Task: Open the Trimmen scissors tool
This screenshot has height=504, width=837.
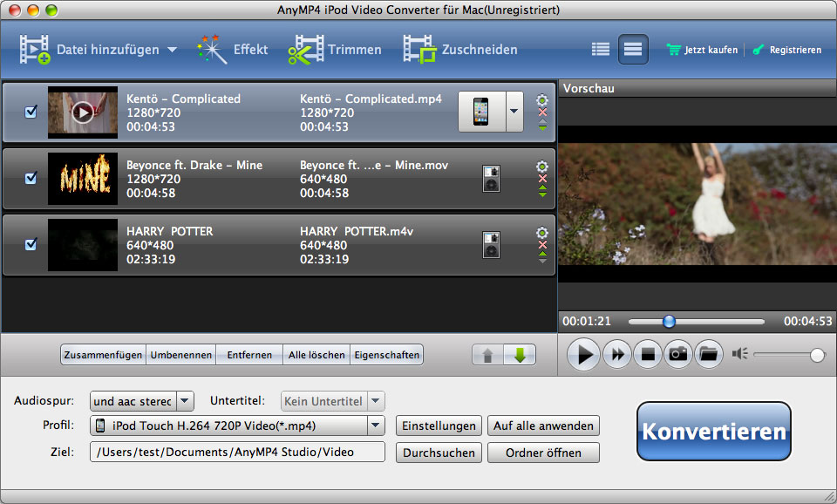Action: point(306,49)
